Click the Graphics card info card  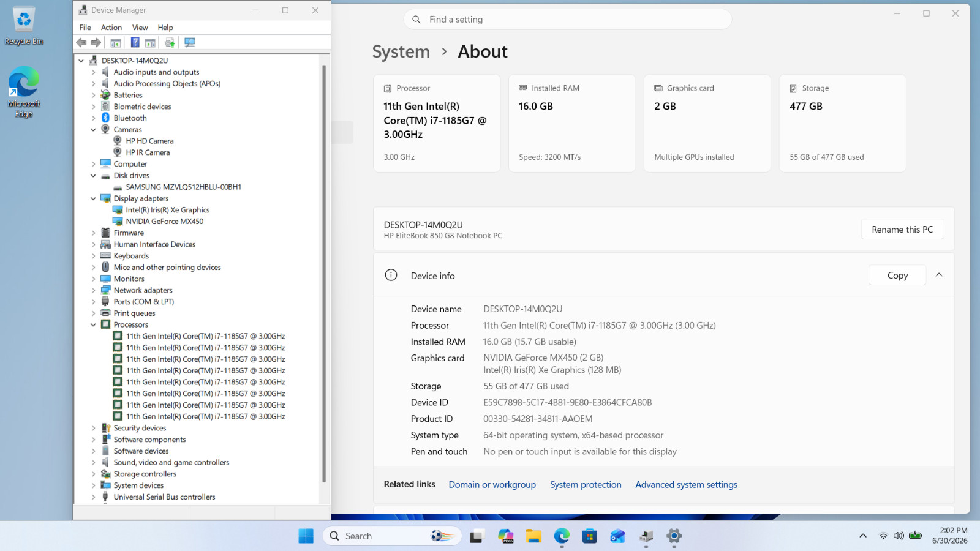pyautogui.click(x=707, y=124)
